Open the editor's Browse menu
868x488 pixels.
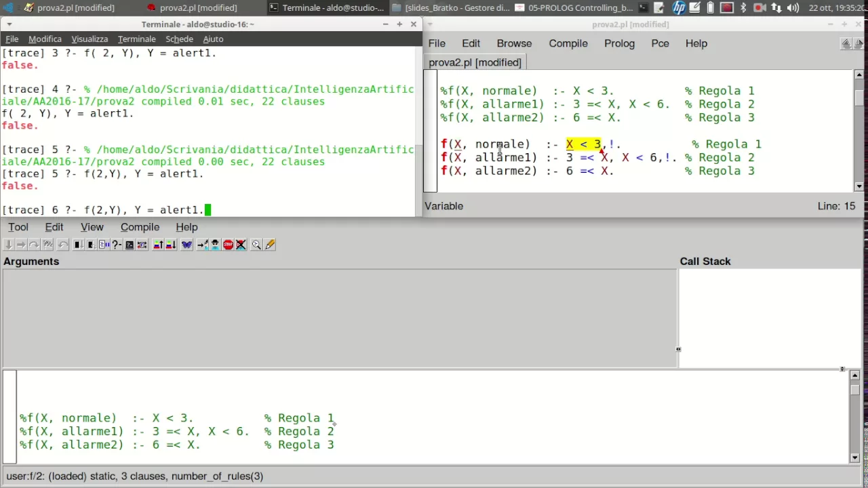coord(514,43)
